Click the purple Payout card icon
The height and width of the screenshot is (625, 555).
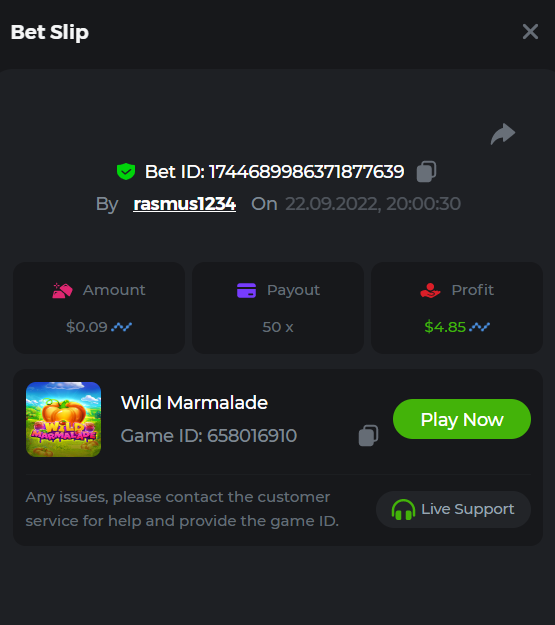coord(246,290)
